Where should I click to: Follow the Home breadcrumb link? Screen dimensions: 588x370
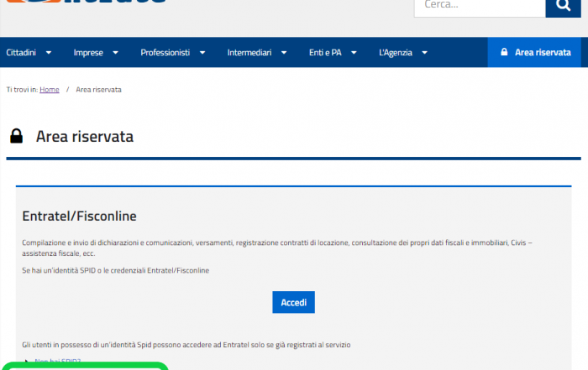(x=50, y=90)
